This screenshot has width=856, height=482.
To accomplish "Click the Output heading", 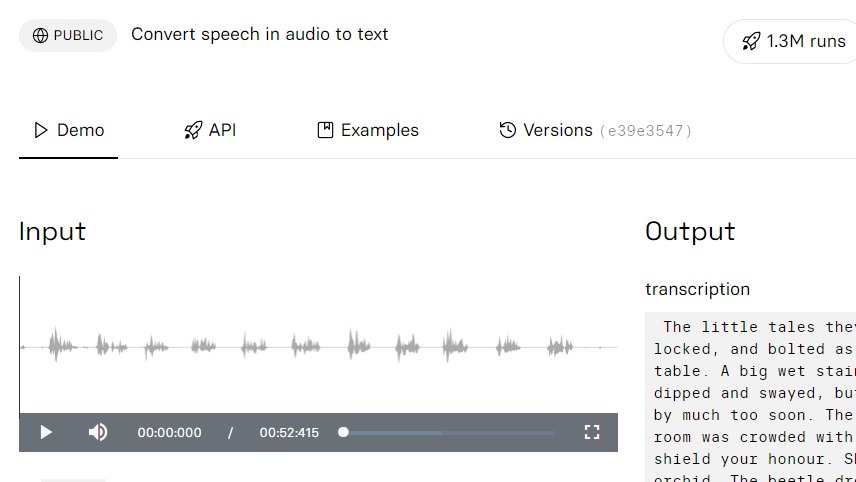I will 690,231.
